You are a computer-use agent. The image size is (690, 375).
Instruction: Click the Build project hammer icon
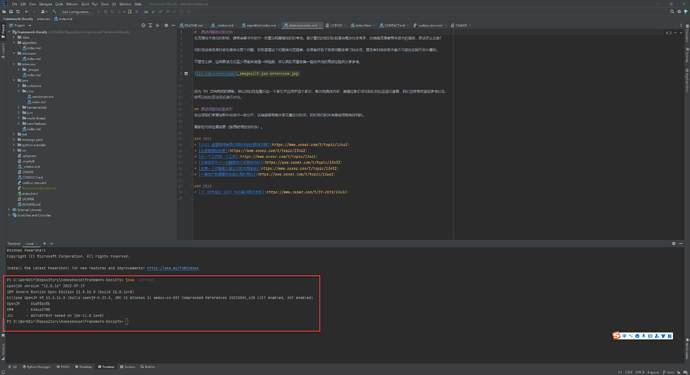[54, 12]
